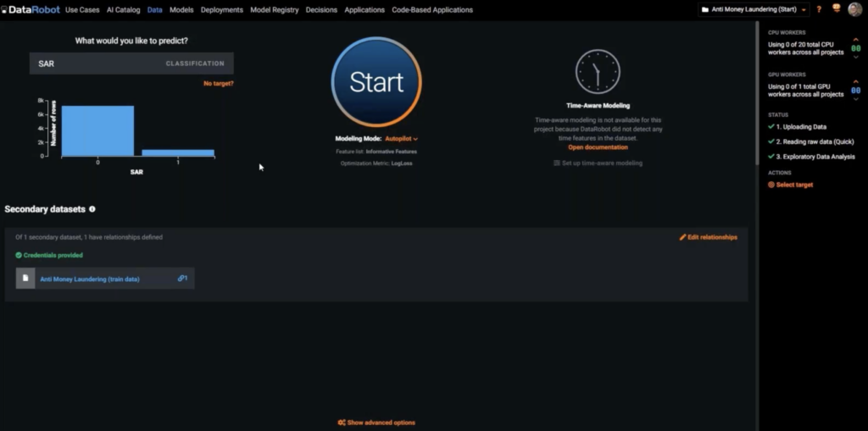Screen dimensions: 868x431
Task: Decrease GPU workers with down arrow
Action: click(856, 100)
